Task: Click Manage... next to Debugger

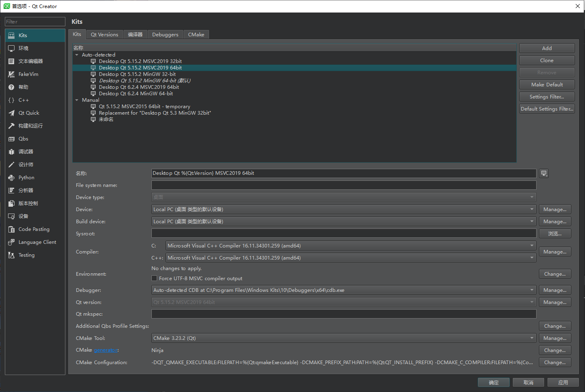Action: [555, 290]
